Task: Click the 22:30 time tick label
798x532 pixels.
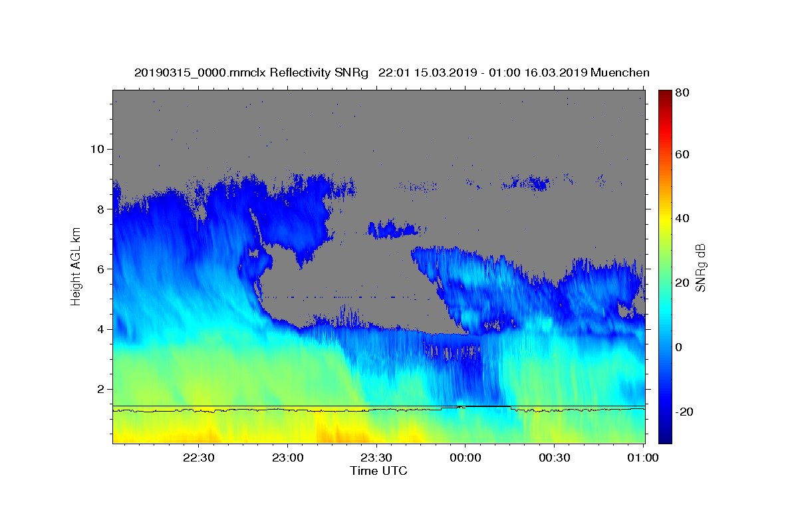Action: pos(199,458)
